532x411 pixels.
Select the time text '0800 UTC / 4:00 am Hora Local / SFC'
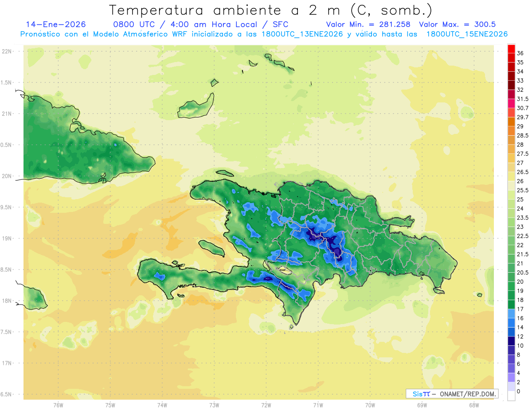tap(201, 24)
